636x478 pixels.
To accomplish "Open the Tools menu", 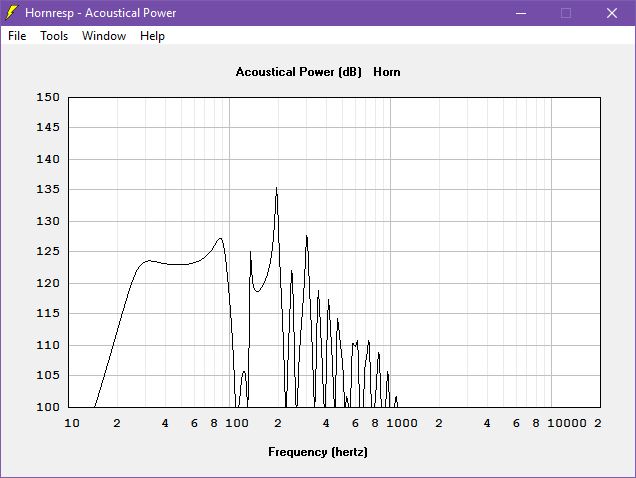I will (x=54, y=36).
